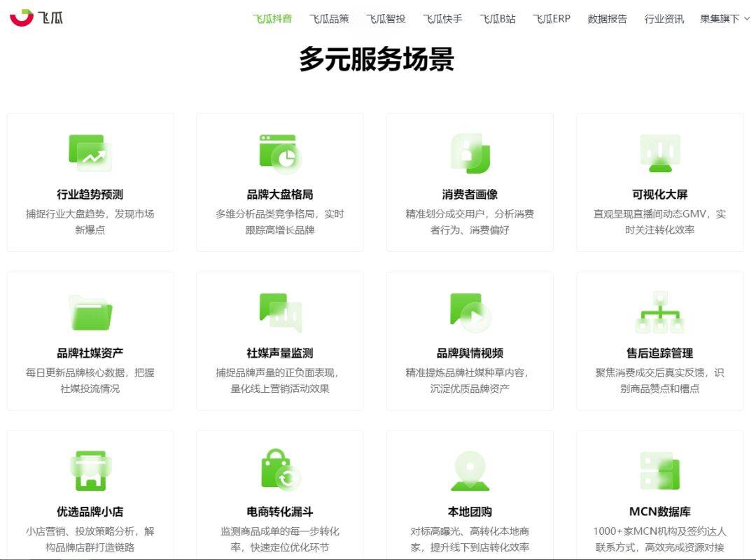Click the MCN数据库 server icon
756x560 pixels.
660,471
